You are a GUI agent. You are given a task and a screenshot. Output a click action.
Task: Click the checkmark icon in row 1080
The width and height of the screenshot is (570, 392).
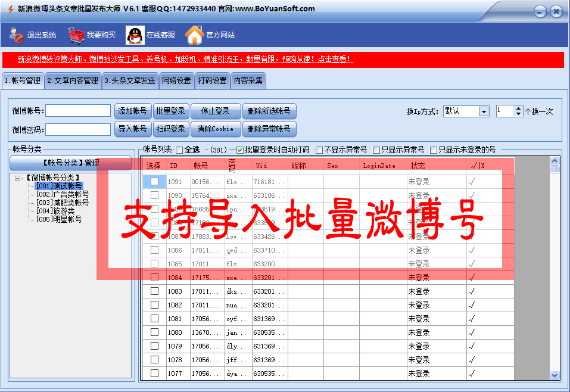coord(472,332)
